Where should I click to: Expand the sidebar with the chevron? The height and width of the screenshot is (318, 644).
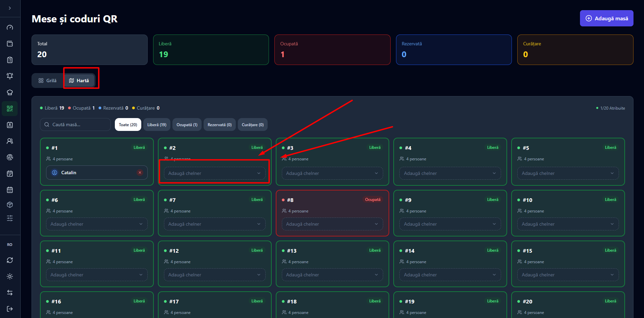click(x=10, y=8)
